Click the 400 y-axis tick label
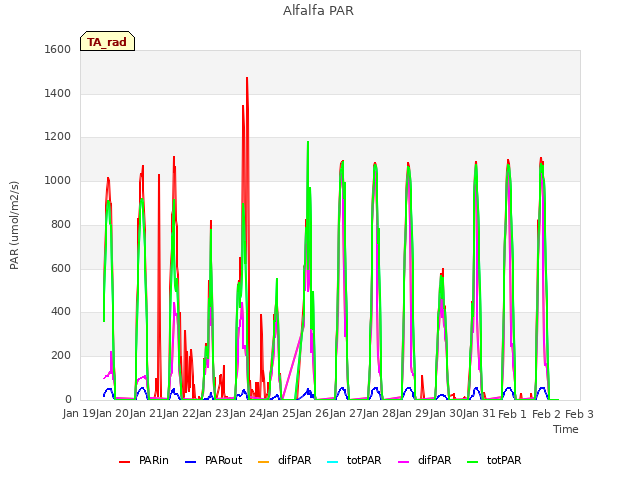640x480 pixels. click(x=61, y=312)
